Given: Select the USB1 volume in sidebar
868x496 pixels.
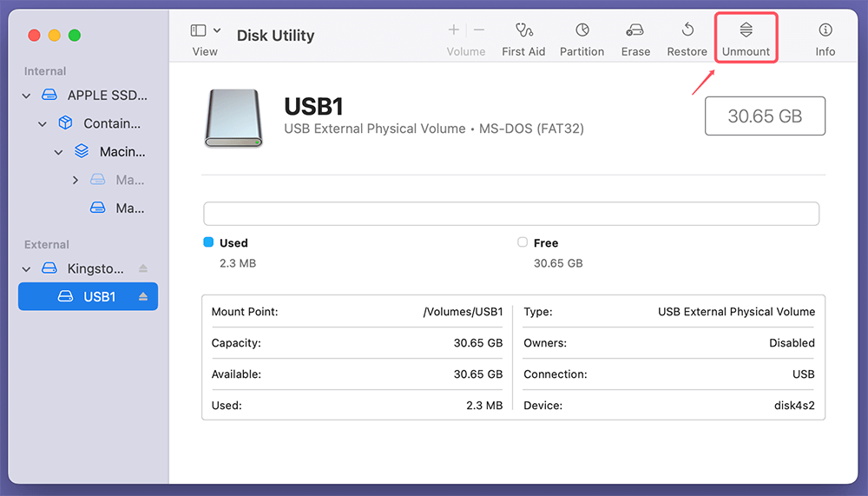Looking at the screenshot, I should (99, 297).
